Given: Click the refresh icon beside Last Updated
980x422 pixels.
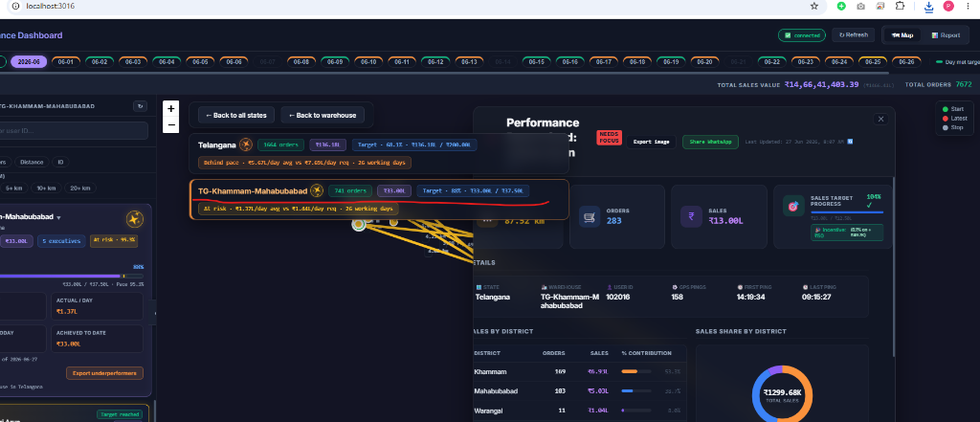Looking at the screenshot, I should (850, 142).
